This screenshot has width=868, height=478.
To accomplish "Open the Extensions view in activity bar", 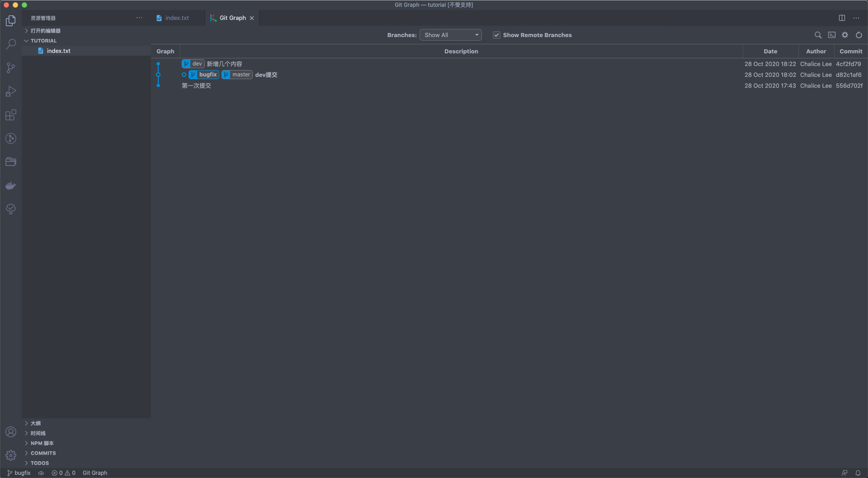I will pyautogui.click(x=11, y=115).
